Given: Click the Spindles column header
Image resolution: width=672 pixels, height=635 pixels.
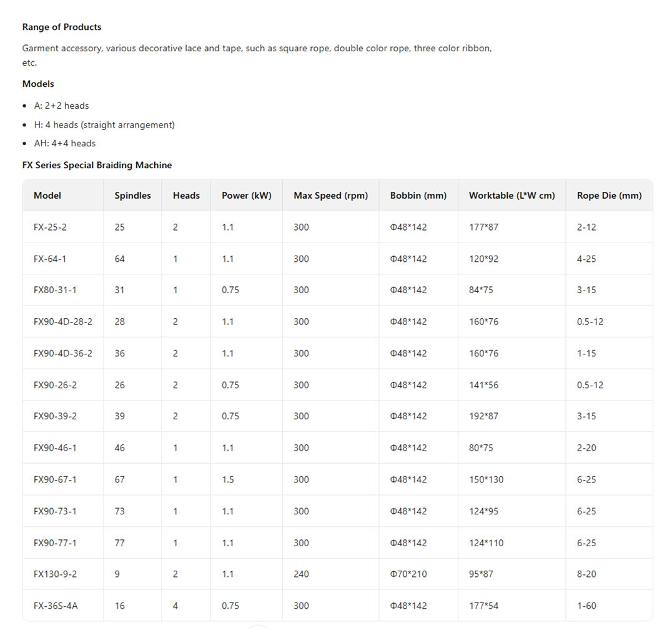Looking at the screenshot, I should click(132, 196).
